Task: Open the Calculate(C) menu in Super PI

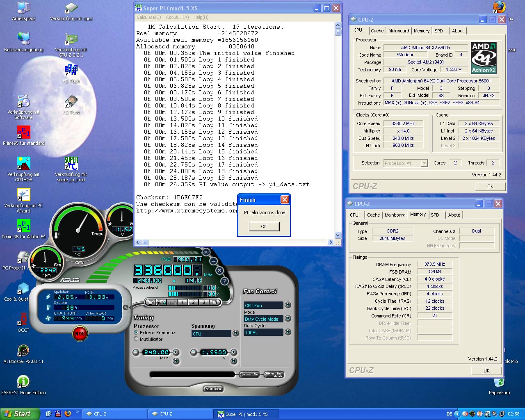Action: coord(148,17)
